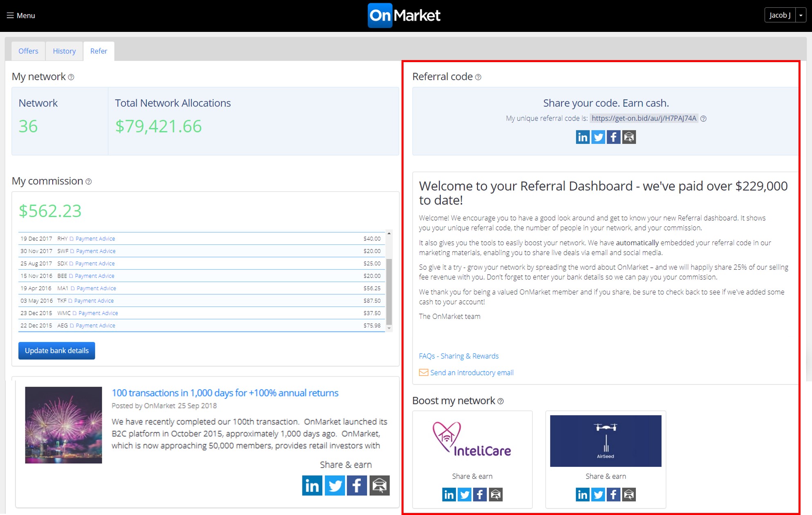The width and height of the screenshot is (812, 515).
Task: Share referral code on Twitter
Action: pyautogui.click(x=598, y=137)
